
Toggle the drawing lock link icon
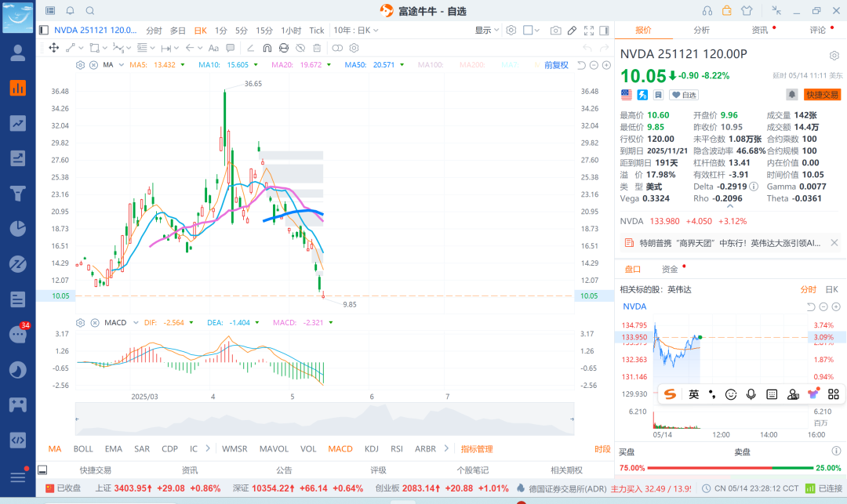tap(337, 48)
